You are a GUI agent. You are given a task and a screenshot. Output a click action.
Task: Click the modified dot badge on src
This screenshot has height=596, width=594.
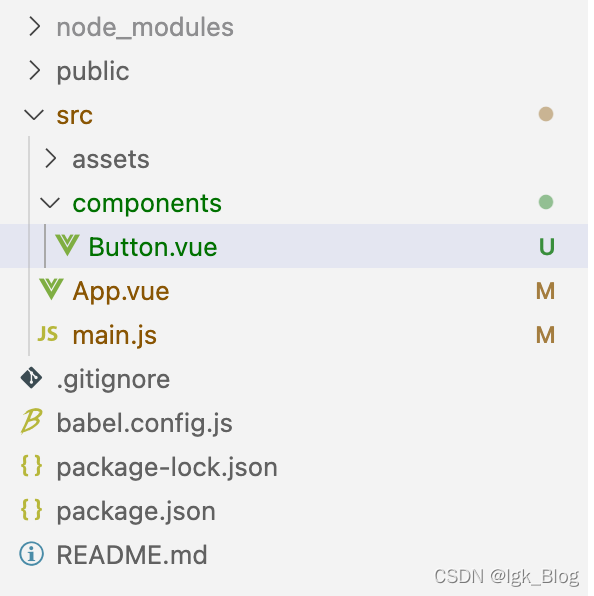pos(546,114)
